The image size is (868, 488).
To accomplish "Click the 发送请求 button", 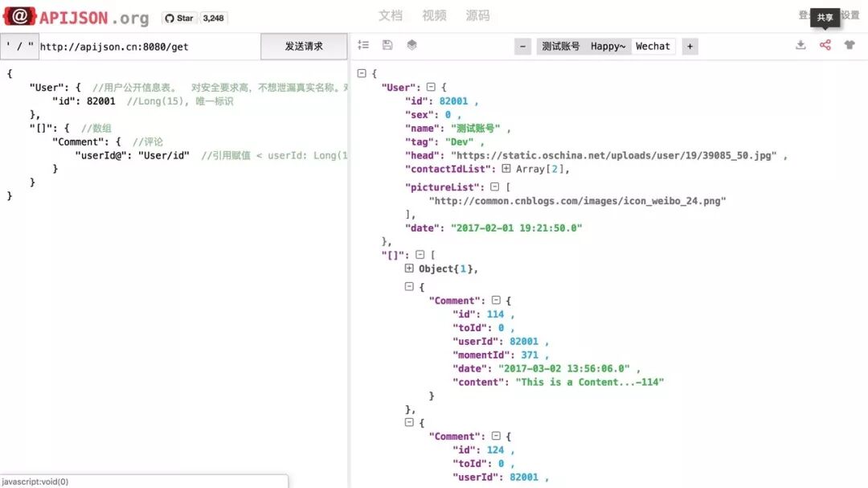I will pos(304,46).
